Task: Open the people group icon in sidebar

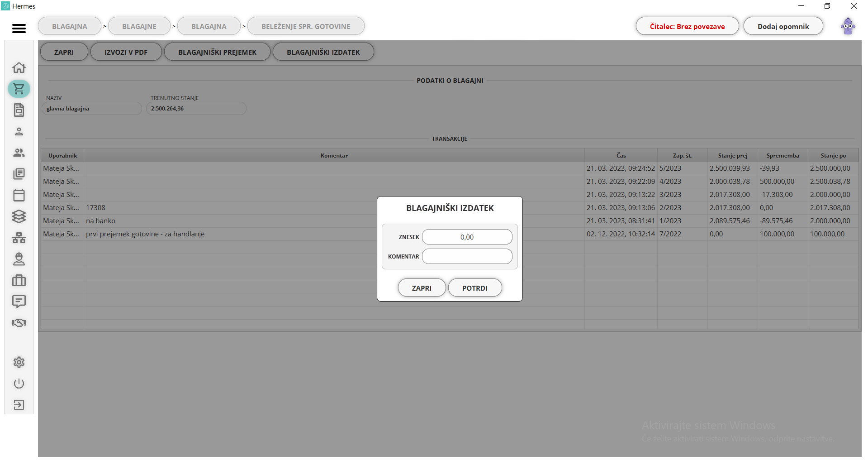Action: (19, 153)
